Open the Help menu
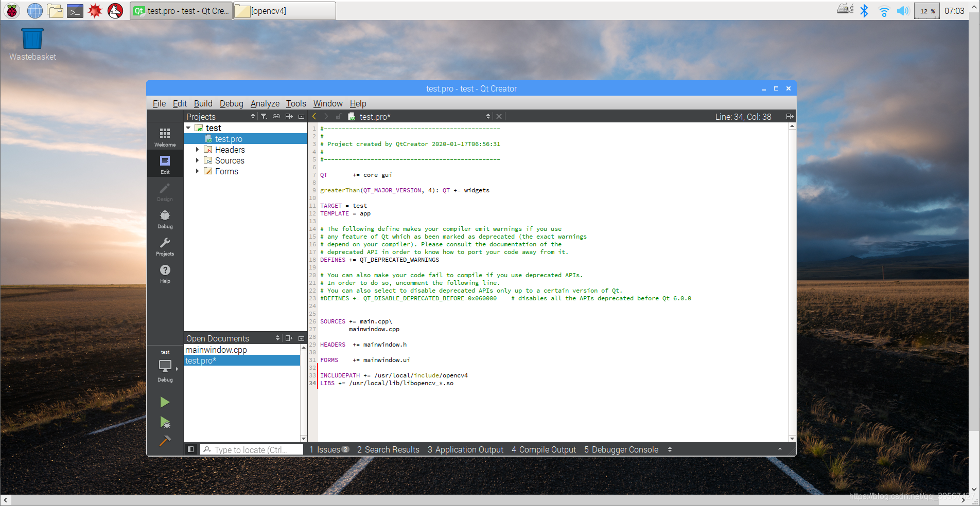This screenshot has height=506, width=980. (358, 103)
